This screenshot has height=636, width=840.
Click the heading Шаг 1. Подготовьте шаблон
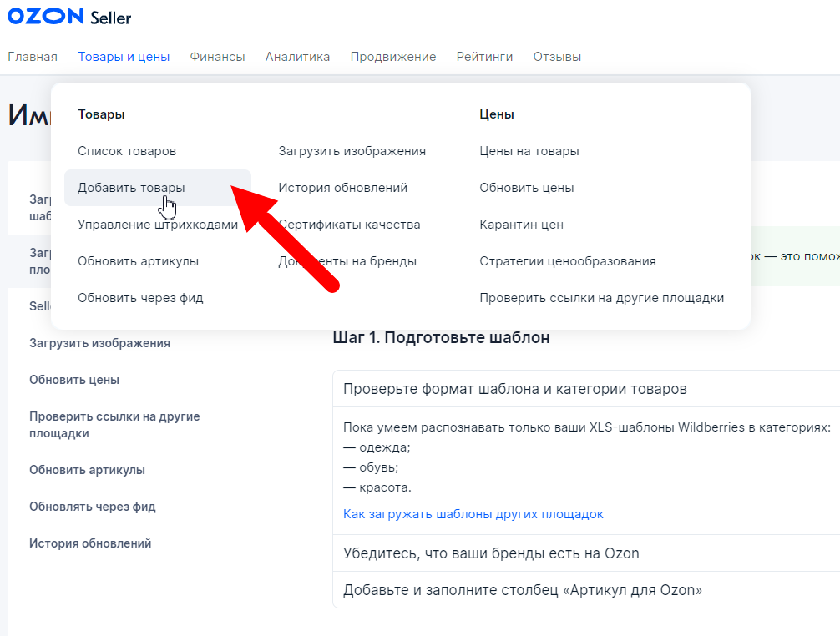click(x=441, y=338)
